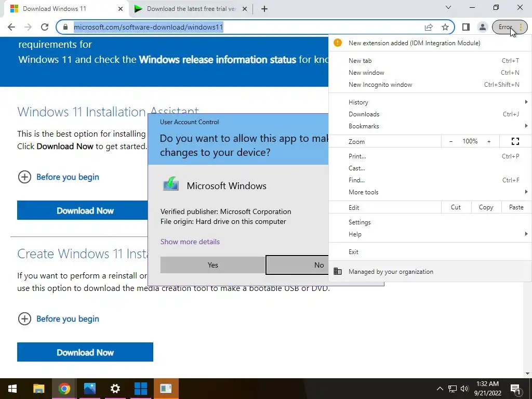This screenshot has width=532, height=399.
Task: Expand the Bookmarks submenu
Action: click(430, 126)
